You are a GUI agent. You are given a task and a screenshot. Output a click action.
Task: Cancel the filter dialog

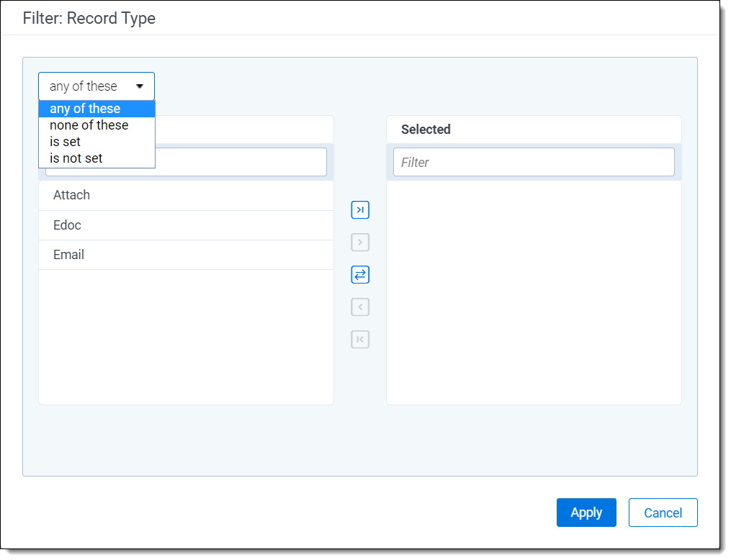click(663, 512)
